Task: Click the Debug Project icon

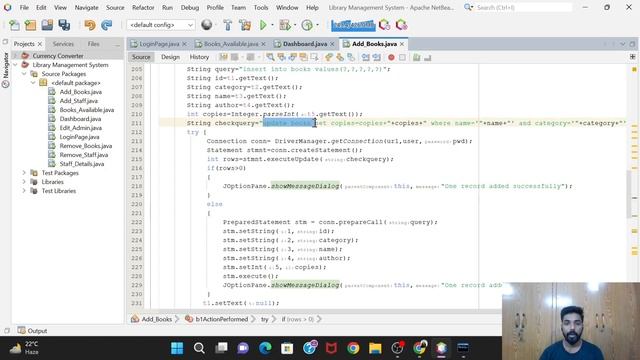Action: [284, 25]
